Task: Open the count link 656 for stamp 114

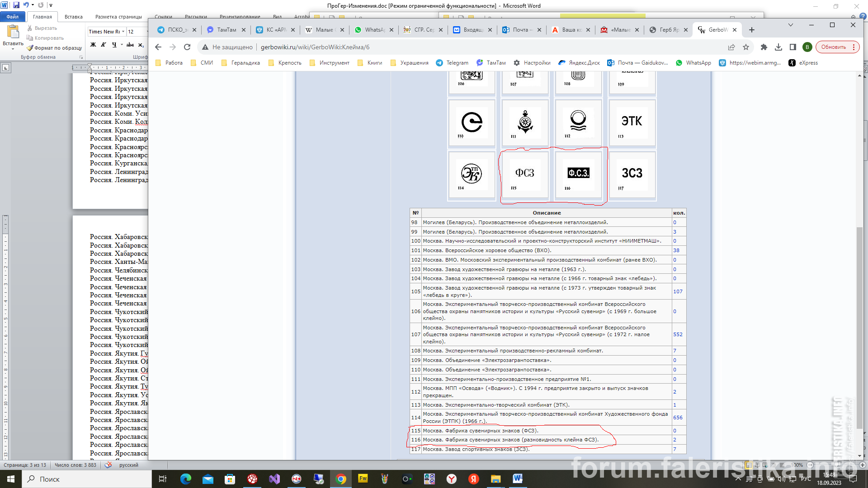Action: (x=678, y=418)
